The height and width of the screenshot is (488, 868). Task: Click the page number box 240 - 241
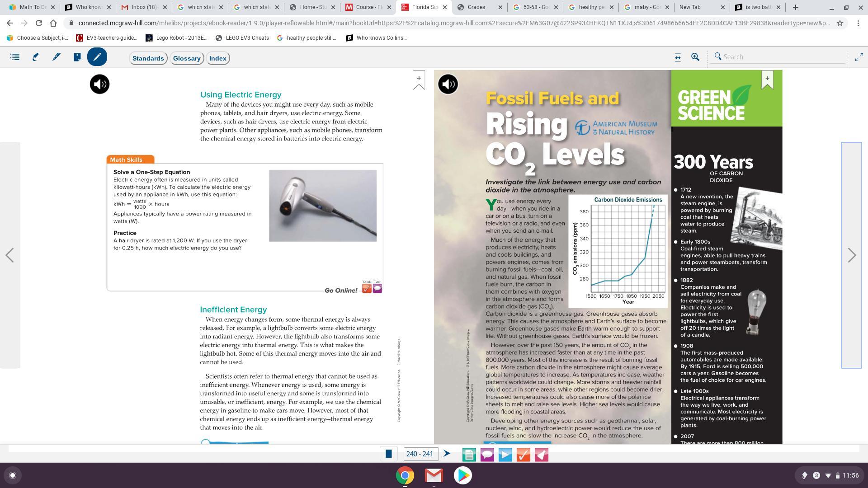(x=420, y=454)
